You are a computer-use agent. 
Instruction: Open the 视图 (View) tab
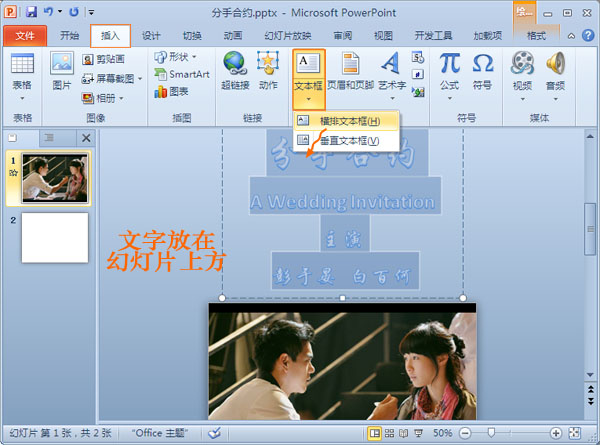point(383,36)
